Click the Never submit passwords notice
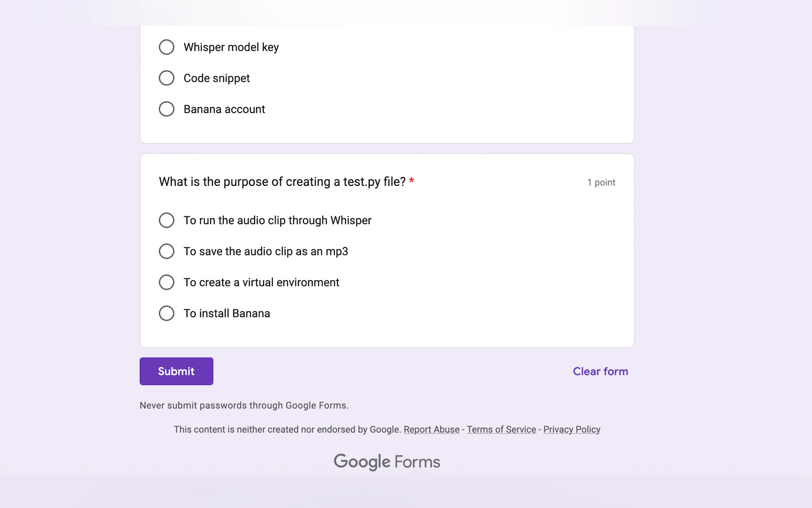 pyautogui.click(x=244, y=406)
